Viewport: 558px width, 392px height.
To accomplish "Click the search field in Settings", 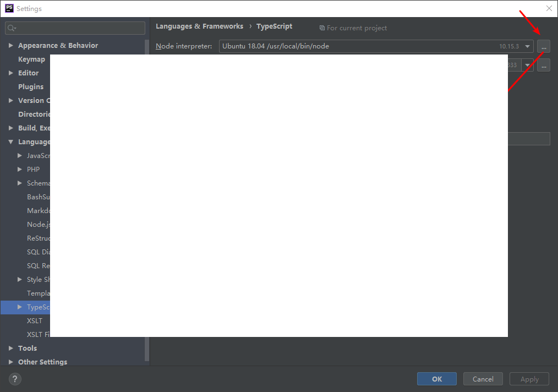I will (75, 28).
